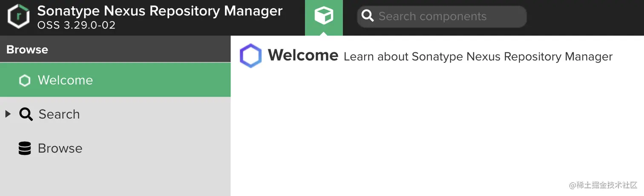Expand the Search tree node arrow

(8, 114)
